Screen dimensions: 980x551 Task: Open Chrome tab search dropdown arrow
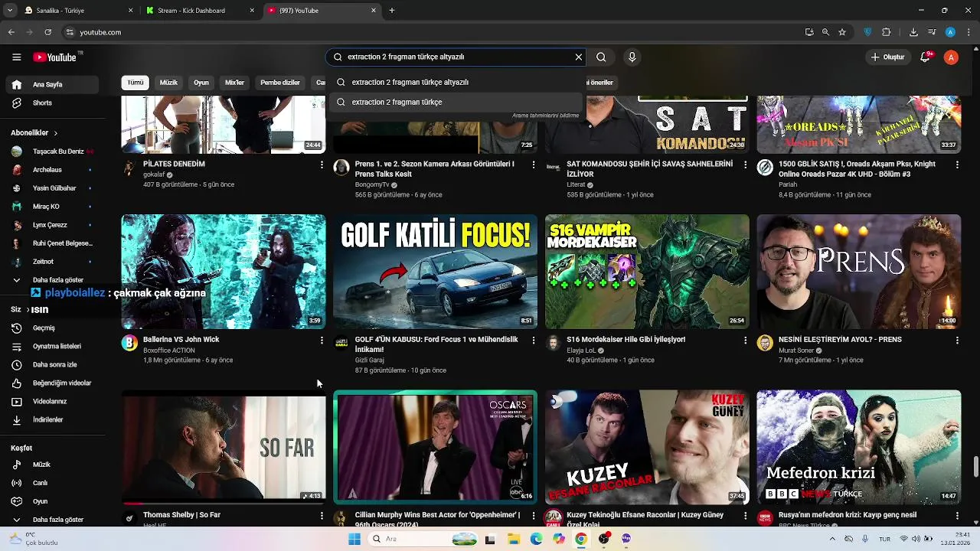pyautogui.click(x=10, y=11)
